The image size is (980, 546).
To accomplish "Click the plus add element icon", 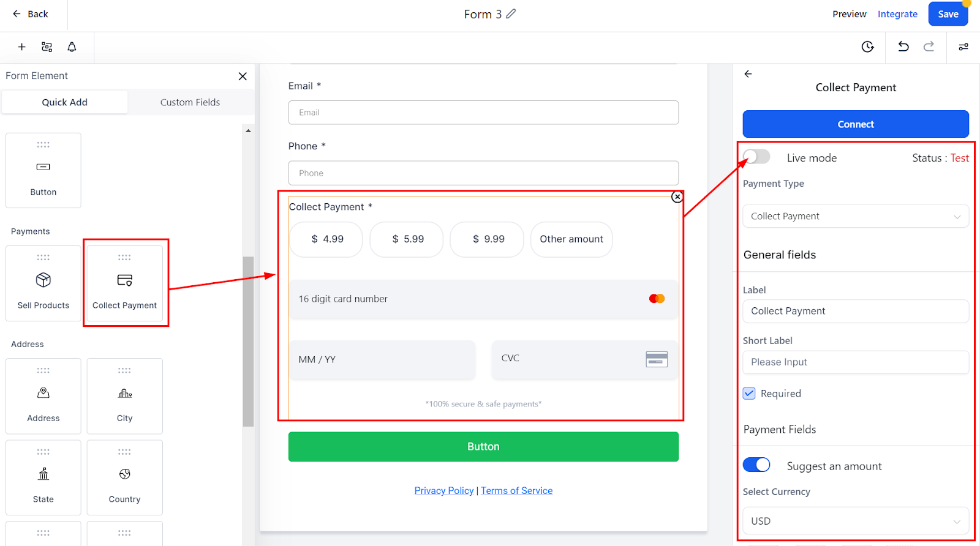I will click(21, 47).
